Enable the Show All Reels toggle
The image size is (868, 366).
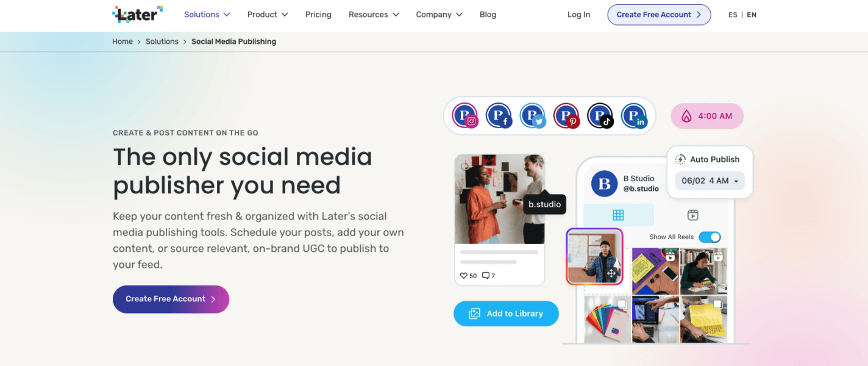(x=710, y=237)
